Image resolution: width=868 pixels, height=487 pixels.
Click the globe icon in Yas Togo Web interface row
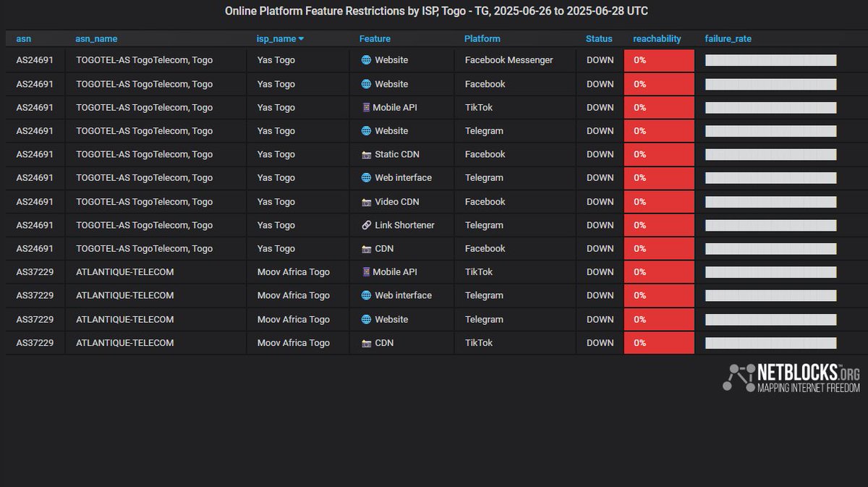point(366,178)
